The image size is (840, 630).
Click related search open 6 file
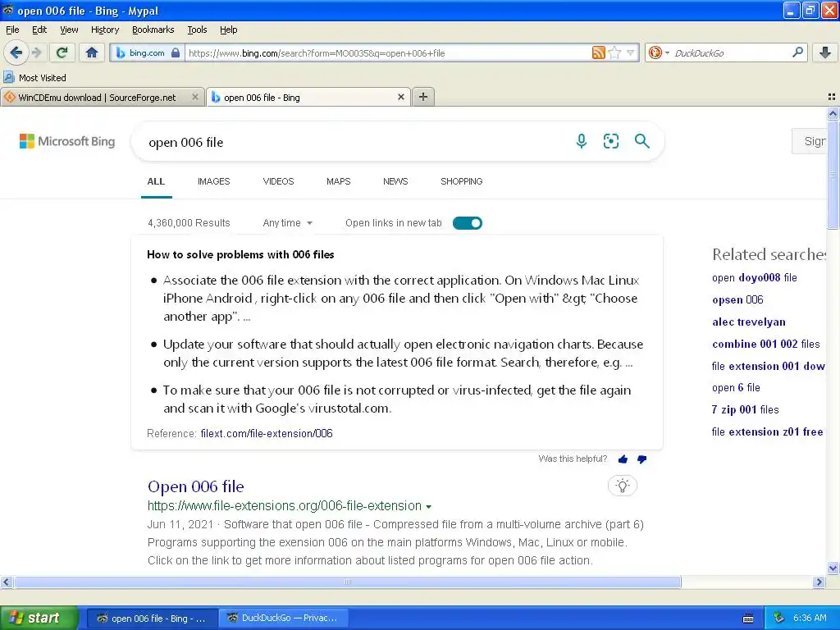736,387
